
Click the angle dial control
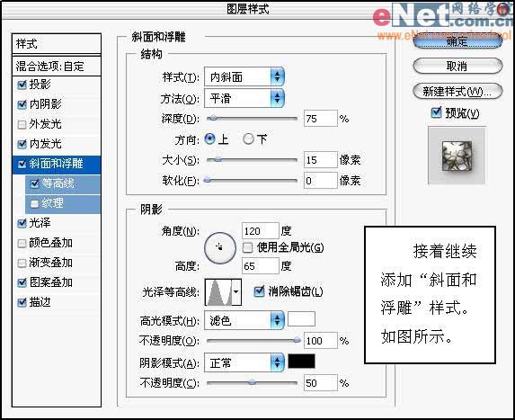220,248
